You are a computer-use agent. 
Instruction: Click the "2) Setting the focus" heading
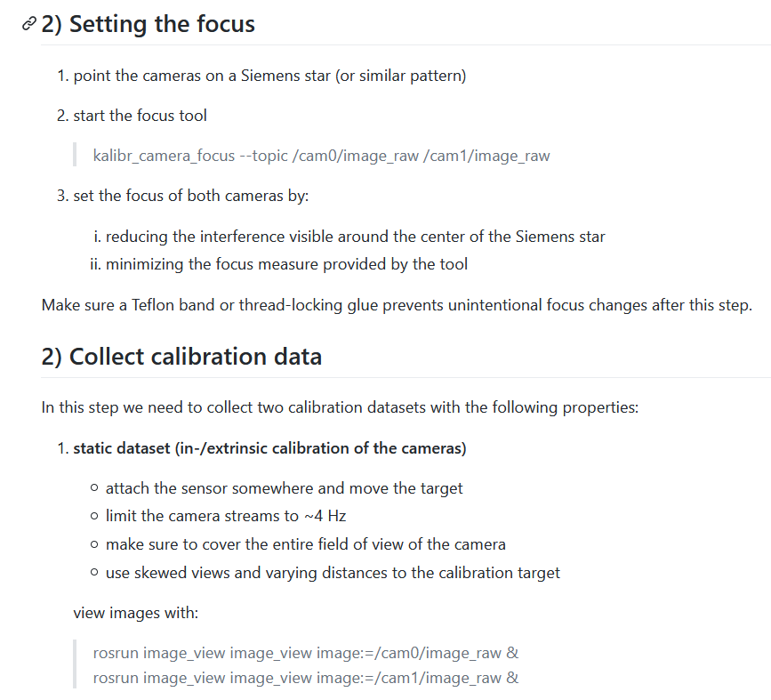[x=148, y=24]
